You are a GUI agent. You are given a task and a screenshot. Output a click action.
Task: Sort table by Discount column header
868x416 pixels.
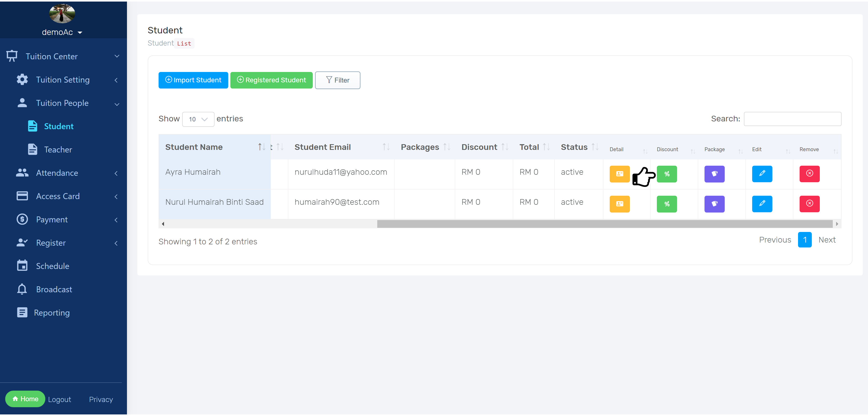[484, 147]
